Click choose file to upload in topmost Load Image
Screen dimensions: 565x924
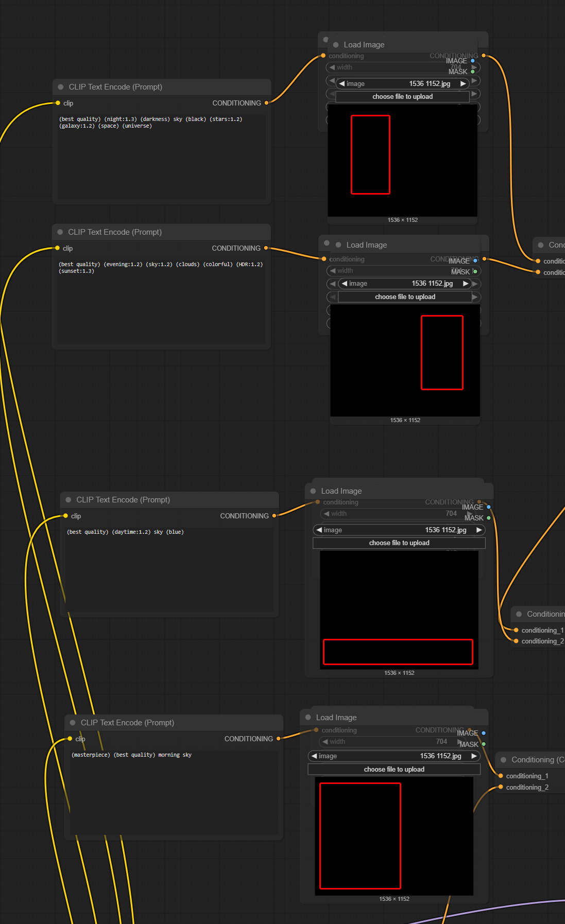pyautogui.click(x=402, y=97)
